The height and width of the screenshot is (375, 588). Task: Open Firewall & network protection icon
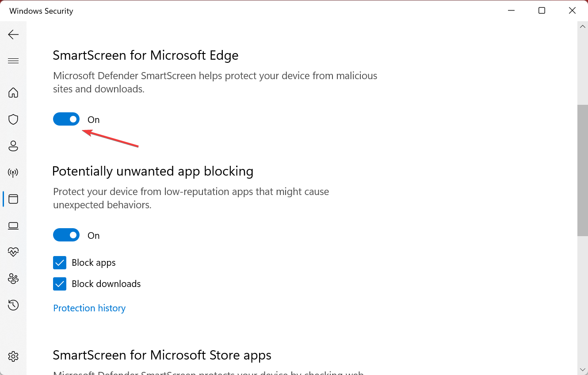click(x=13, y=172)
